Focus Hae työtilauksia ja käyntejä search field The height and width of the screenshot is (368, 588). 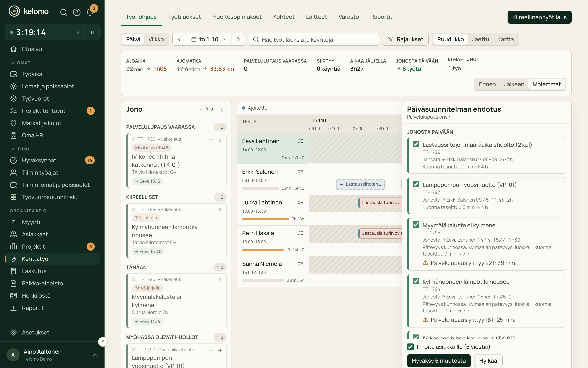314,39
